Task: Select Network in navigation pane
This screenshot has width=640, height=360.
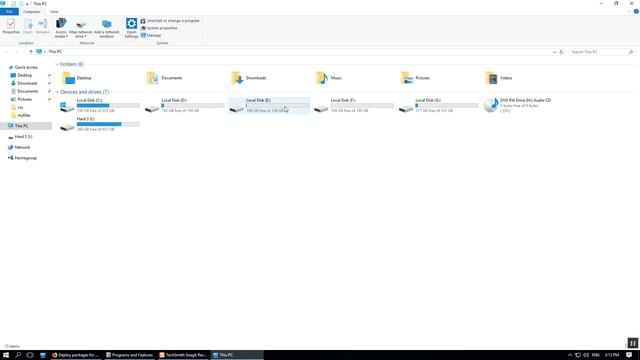Action: pos(22,147)
